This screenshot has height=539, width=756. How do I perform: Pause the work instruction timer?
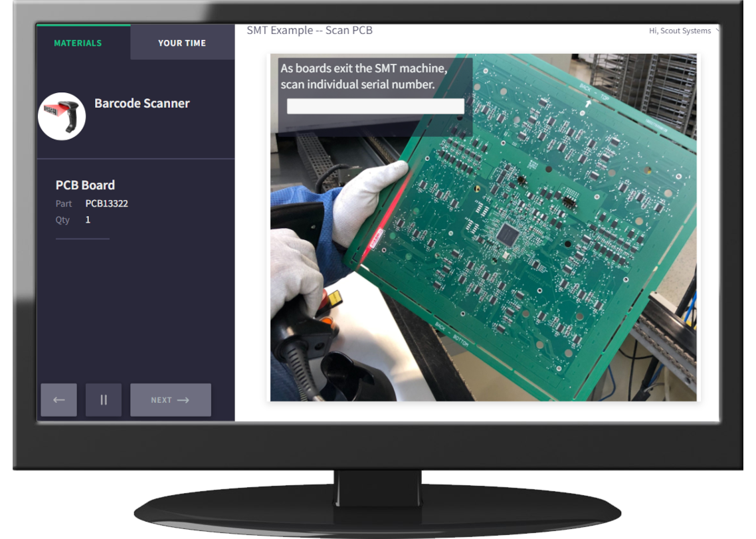pos(103,400)
